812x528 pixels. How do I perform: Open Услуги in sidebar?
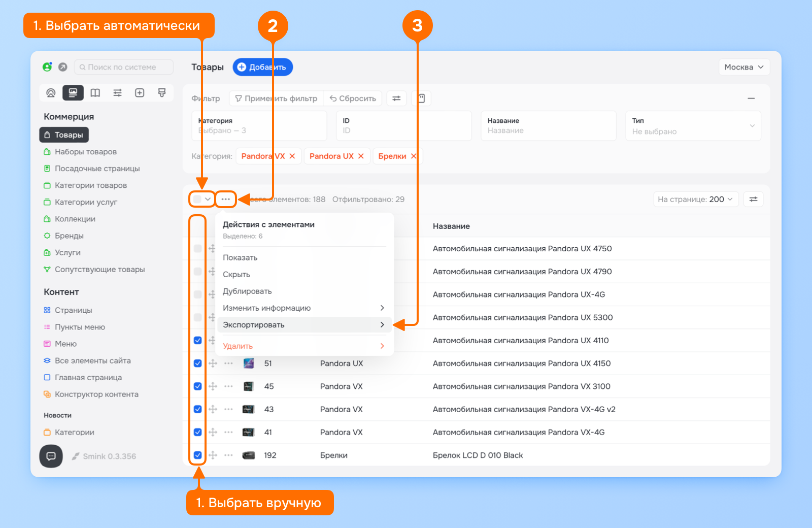(x=67, y=253)
